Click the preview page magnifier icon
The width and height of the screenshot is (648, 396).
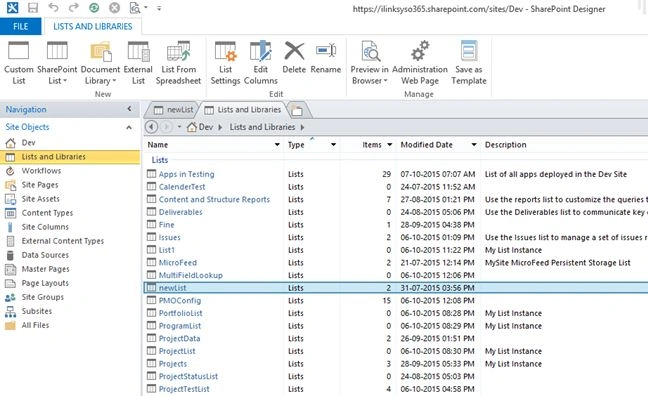tap(135, 7)
